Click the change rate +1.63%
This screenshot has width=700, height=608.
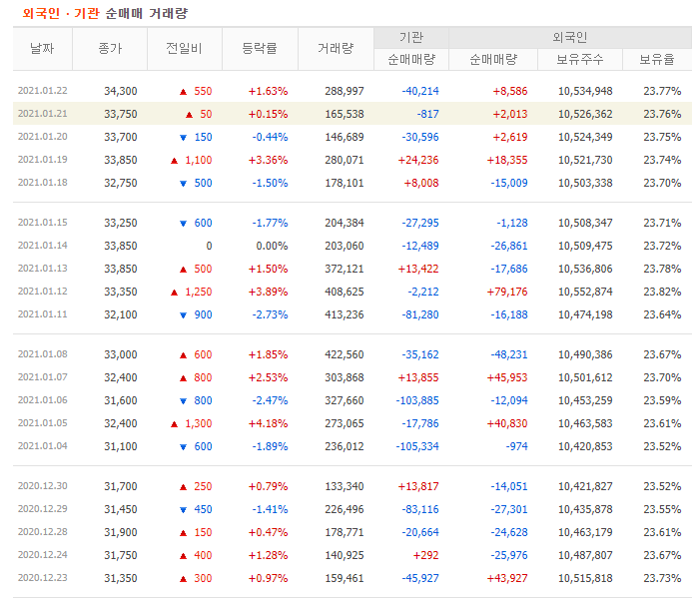268,91
